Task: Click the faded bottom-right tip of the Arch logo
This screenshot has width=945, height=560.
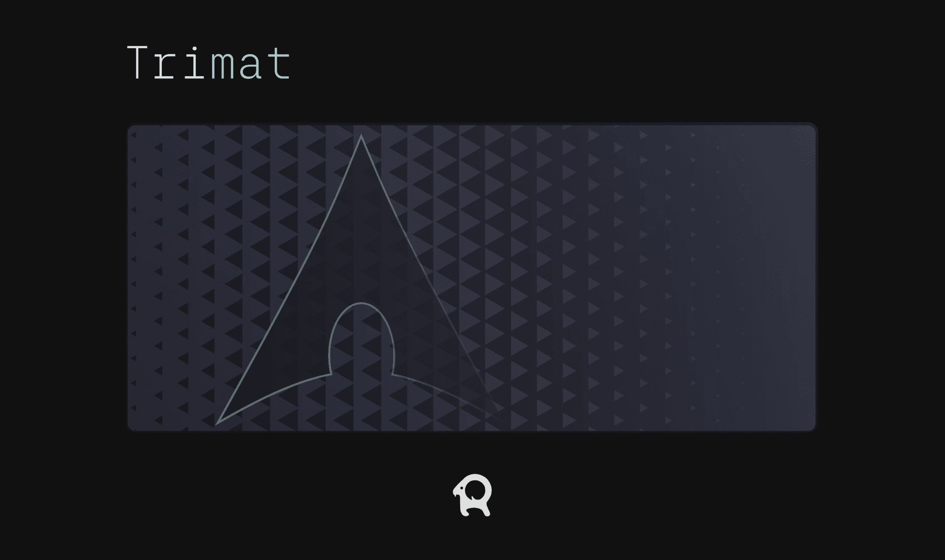Action: coord(497,410)
